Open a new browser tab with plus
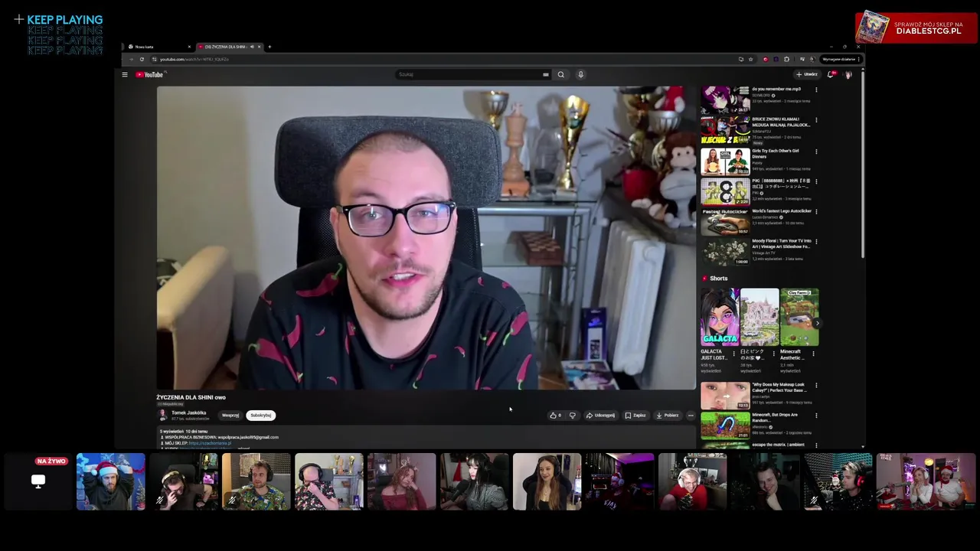Image resolution: width=980 pixels, height=551 pixels. 269,47
